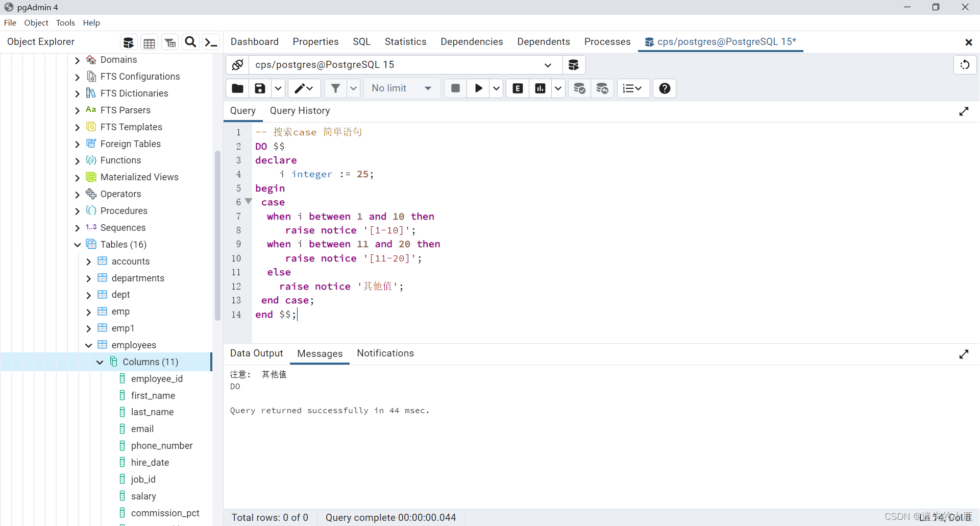Click the Rollback transaction icon
980x526 pixels.
(x=602, y=88)
